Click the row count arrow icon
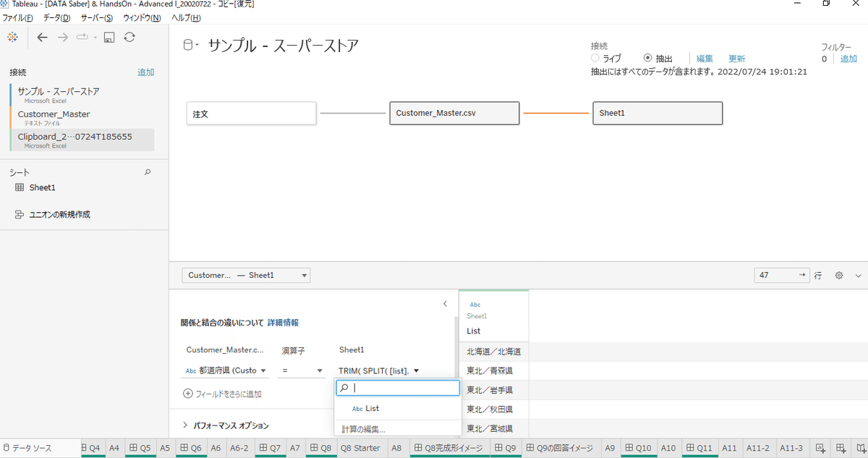This screenshot has height=458, width=868. tap(802, 275)
